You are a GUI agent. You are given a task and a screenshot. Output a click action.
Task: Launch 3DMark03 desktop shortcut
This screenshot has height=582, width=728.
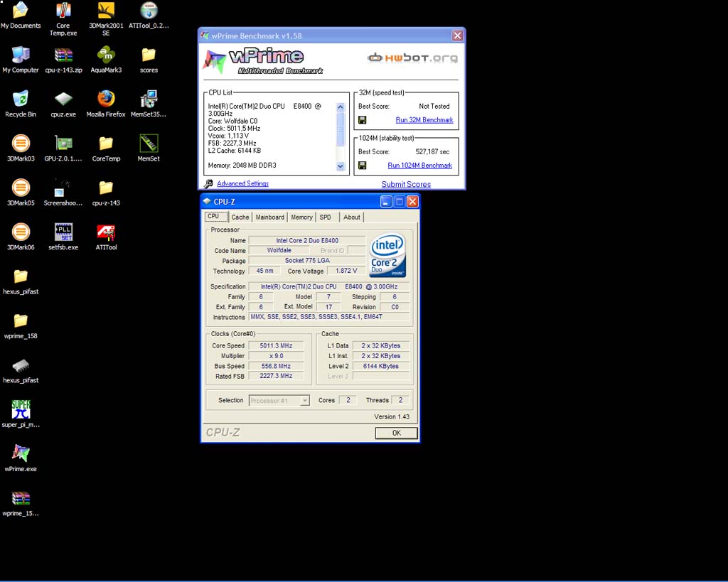[21, 148]
